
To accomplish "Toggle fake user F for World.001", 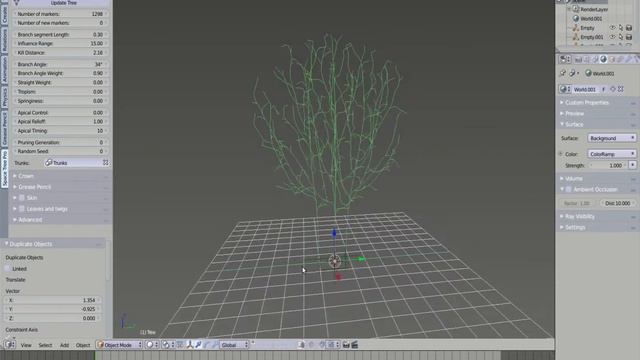I will pyautogui.click(x=604, y=89).
